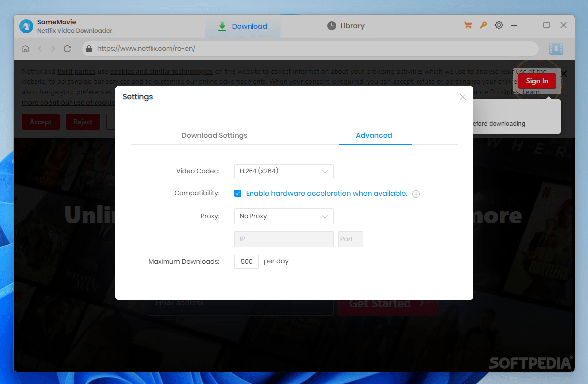Open the shopping cart purchase icon
This screenshot has height=384, width=588.
tap(468, 25)
